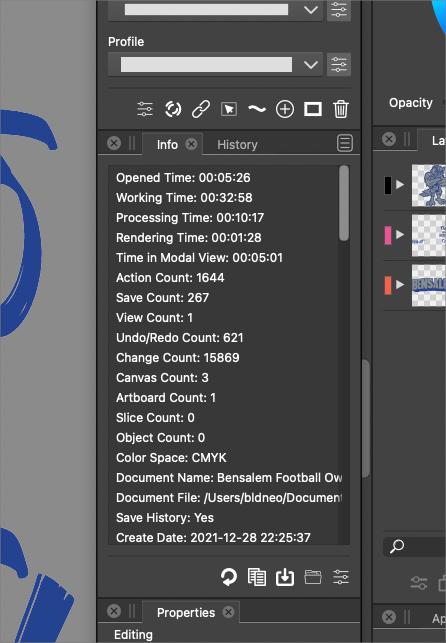Image resolution: width=446 pixels, height=643 pixels.
Task: Click the grip handle of the Info panel
Action: [132, 143]
